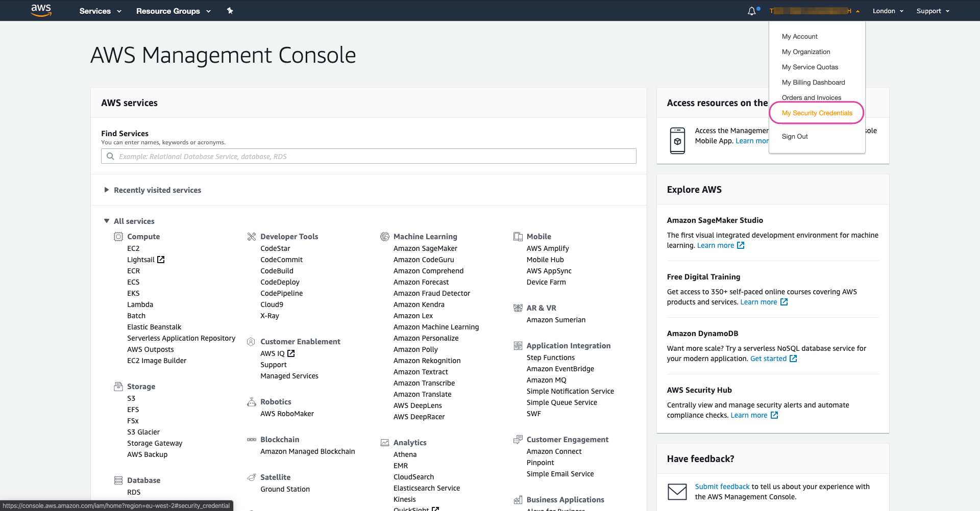Select My Security Credentials menu item

point(817,113)
